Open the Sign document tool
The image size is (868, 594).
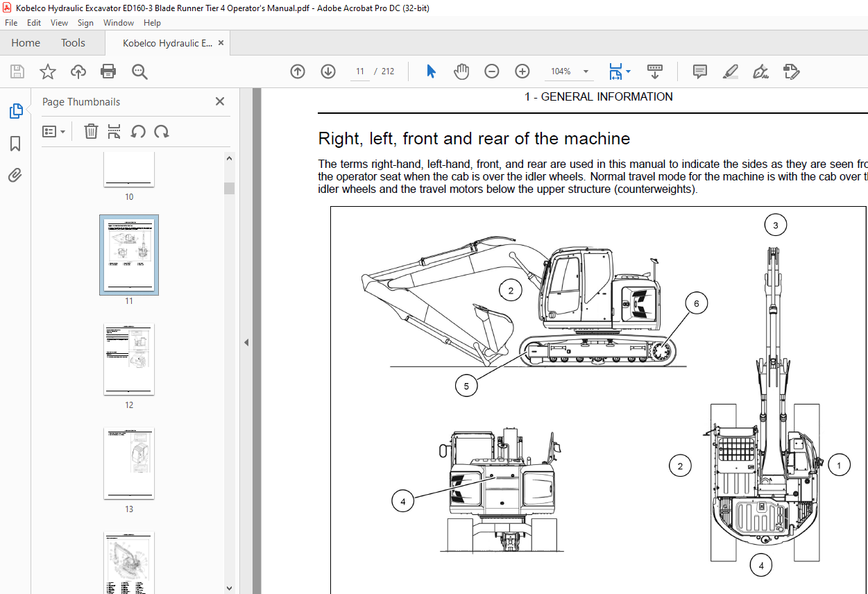coord(761,71)
